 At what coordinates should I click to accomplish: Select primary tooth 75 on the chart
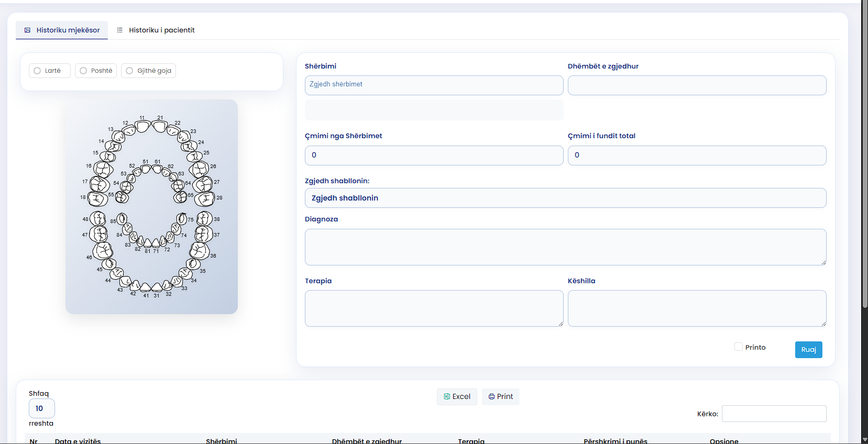181,218
